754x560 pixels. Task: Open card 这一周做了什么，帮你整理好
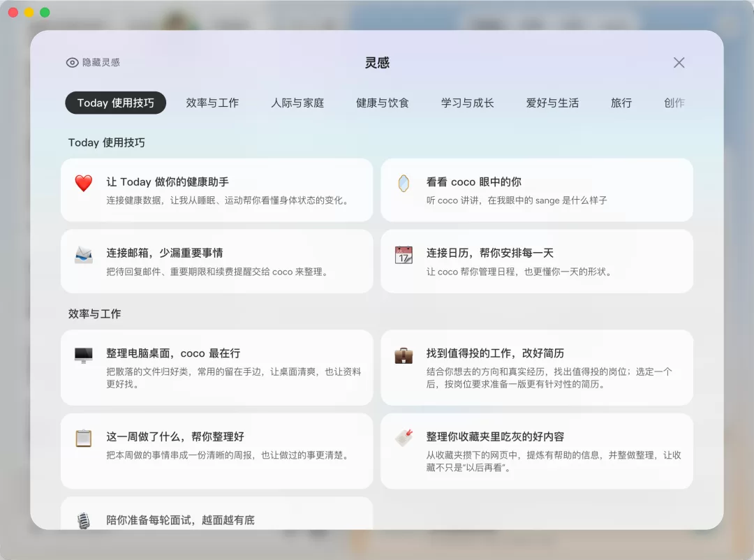217,451
